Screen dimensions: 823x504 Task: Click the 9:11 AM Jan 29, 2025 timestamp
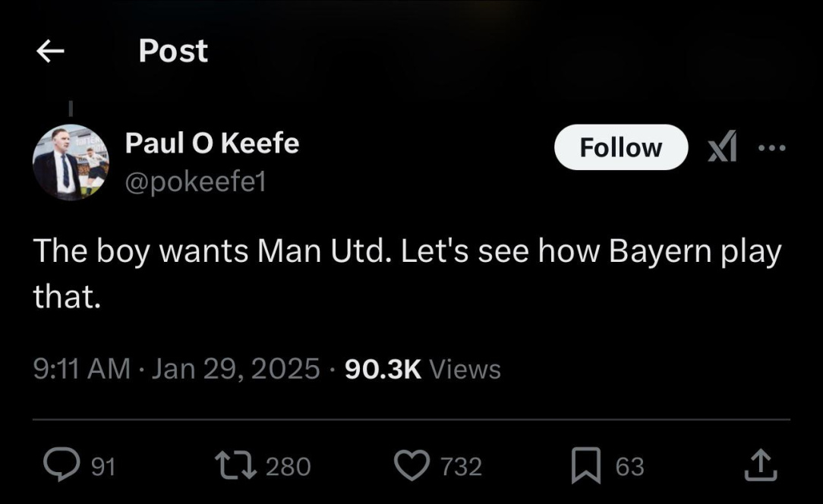point(176,369)
